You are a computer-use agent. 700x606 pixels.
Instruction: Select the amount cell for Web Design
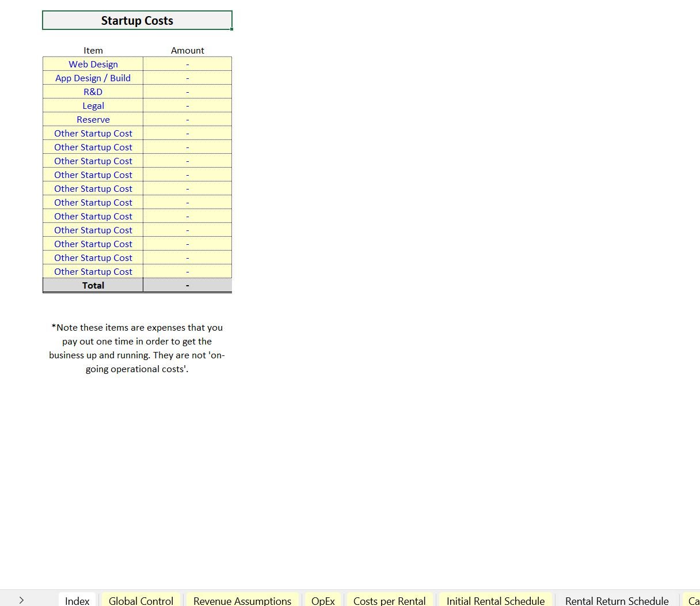tap(187, 64)
